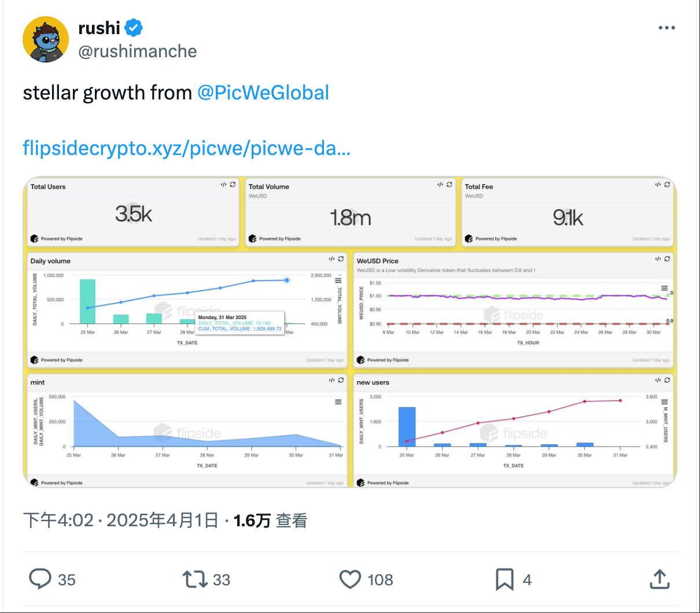Open the flipsidecrypto.xyz dashboard link
The image size is (700, 613).
tap(186, 148)
